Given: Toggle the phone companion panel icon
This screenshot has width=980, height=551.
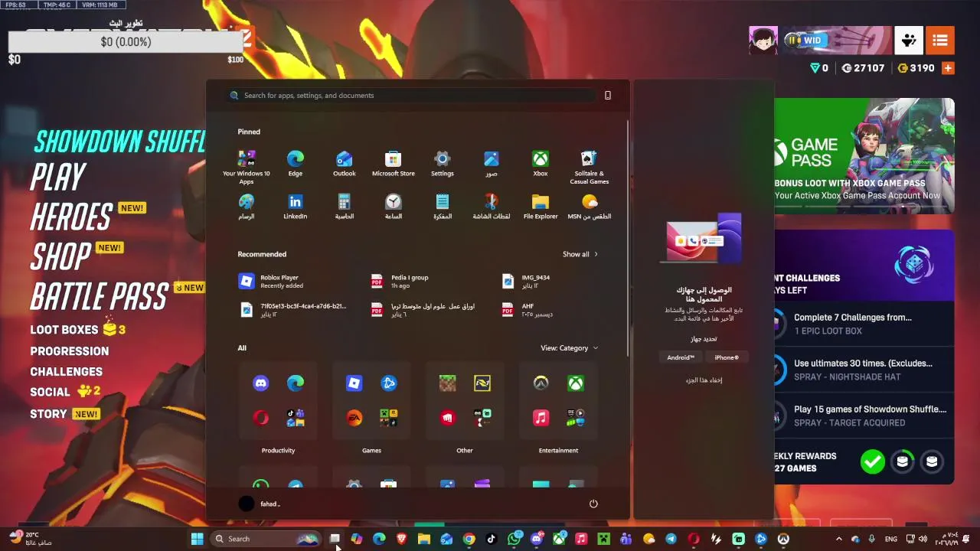Looking at the screenshot, I should point(608,96).
